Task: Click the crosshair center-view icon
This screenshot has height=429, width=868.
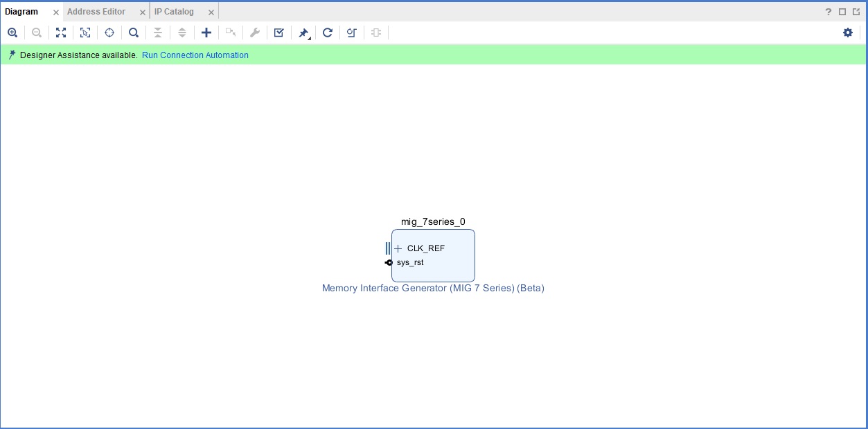Action: (109, 33)
